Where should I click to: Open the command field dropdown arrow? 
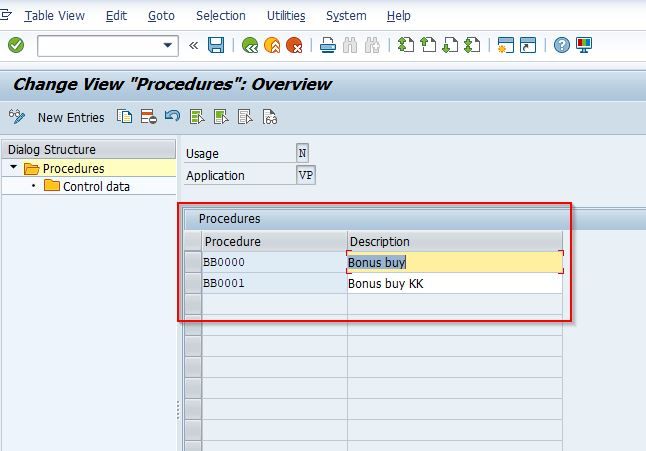pyautogui.click(x=167, y=45)
